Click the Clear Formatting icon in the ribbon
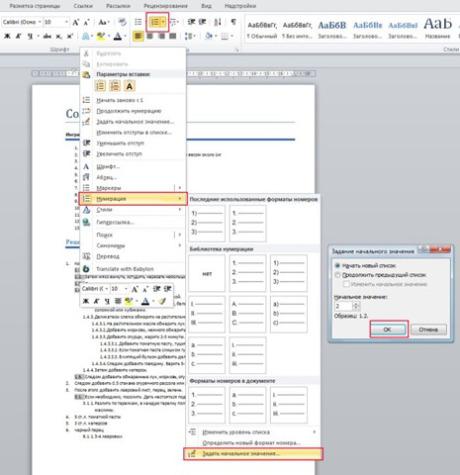460x475 pixels. pyautogui.click(x=122, y=22)
